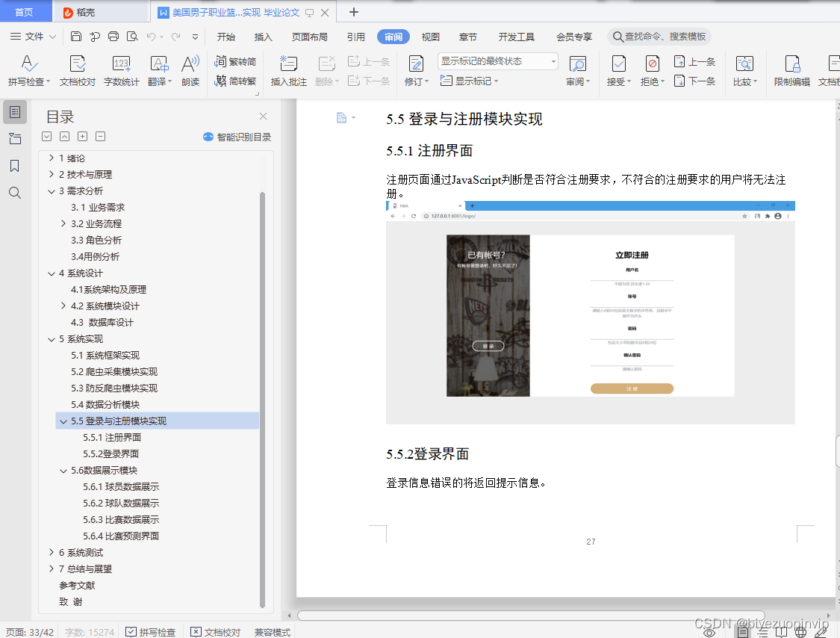This screenshot has width=840, height=638.
Task: Open restrict editing (限制编辑)
Action: (791, 70)
